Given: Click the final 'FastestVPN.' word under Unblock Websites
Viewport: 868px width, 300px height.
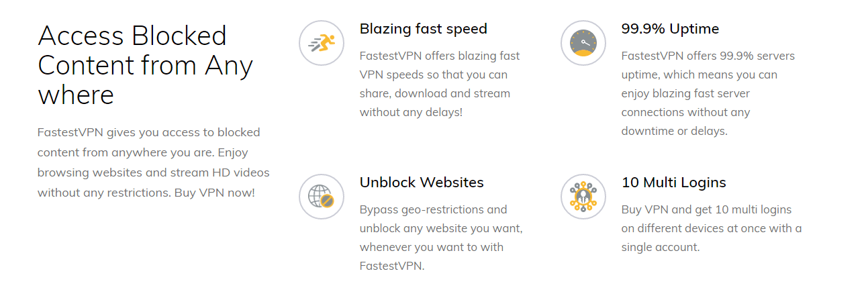Looking at the screenshot, I should tap(392, 266).
